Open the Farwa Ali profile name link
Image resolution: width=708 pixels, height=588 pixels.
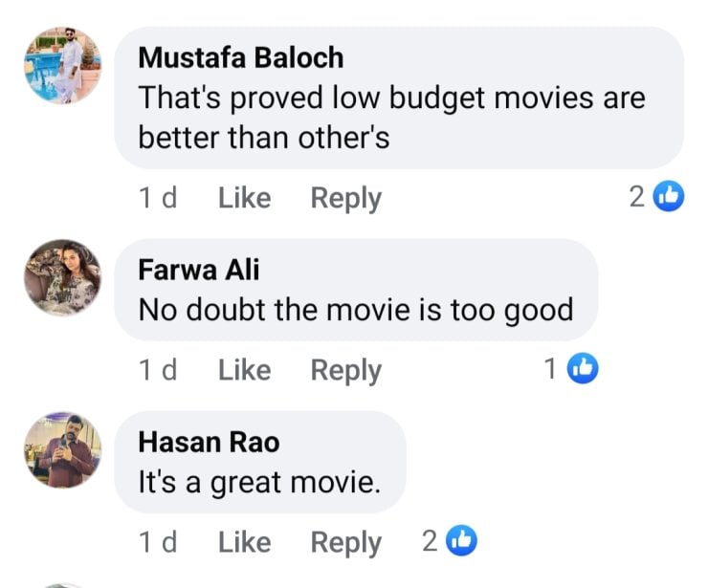199,270
